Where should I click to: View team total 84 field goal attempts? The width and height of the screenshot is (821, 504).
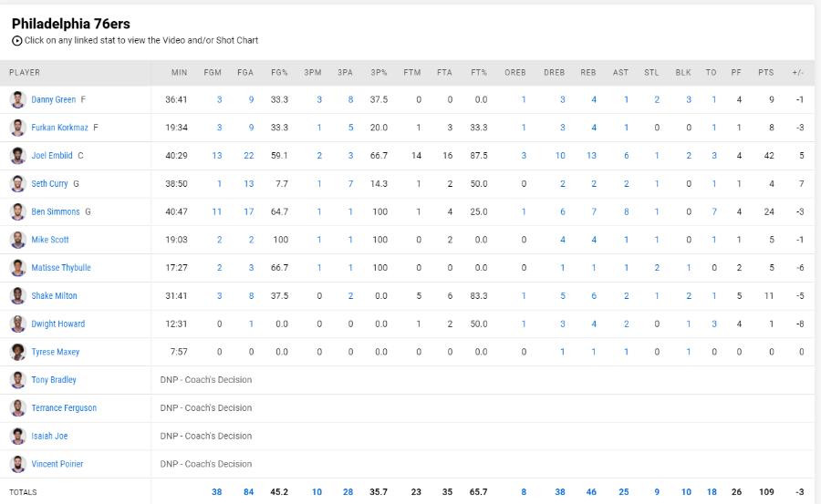click(249, 492)
